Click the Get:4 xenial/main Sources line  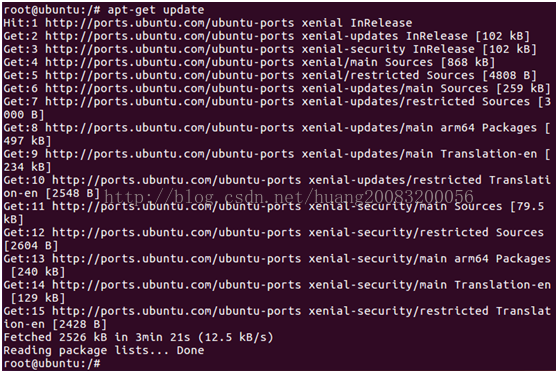point(249,62)
